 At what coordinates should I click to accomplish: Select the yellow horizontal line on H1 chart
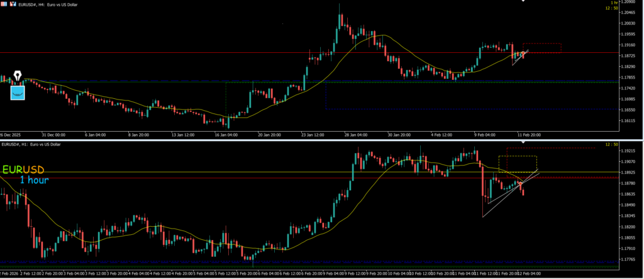(252, 172)
